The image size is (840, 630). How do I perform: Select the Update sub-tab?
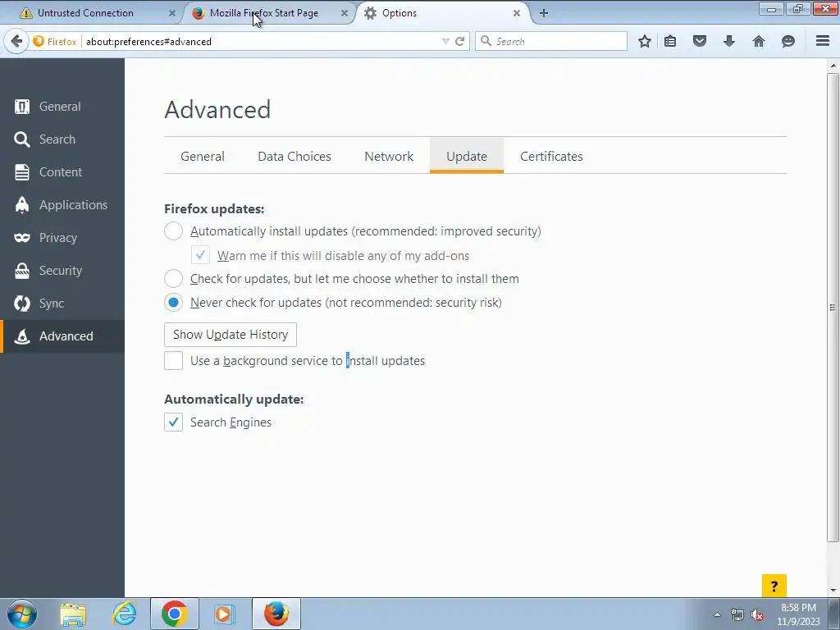point(467,157)
